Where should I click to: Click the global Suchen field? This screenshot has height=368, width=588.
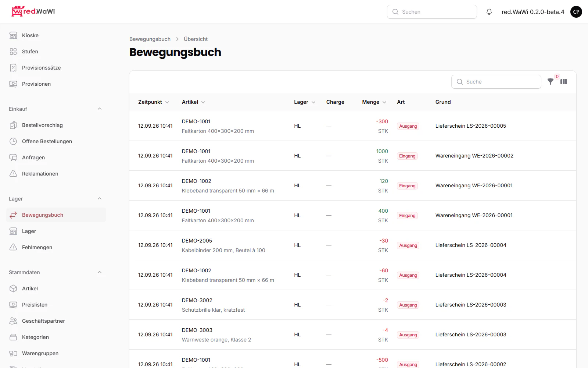click(432, 12)
